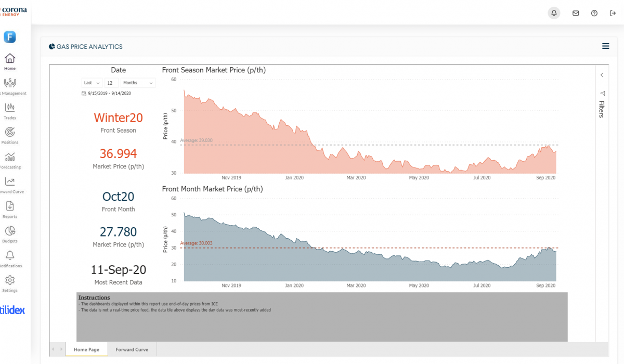The image size is (624, 364).
Task: Open the 'Last' relative date dropdown
Action: point(92,83)
